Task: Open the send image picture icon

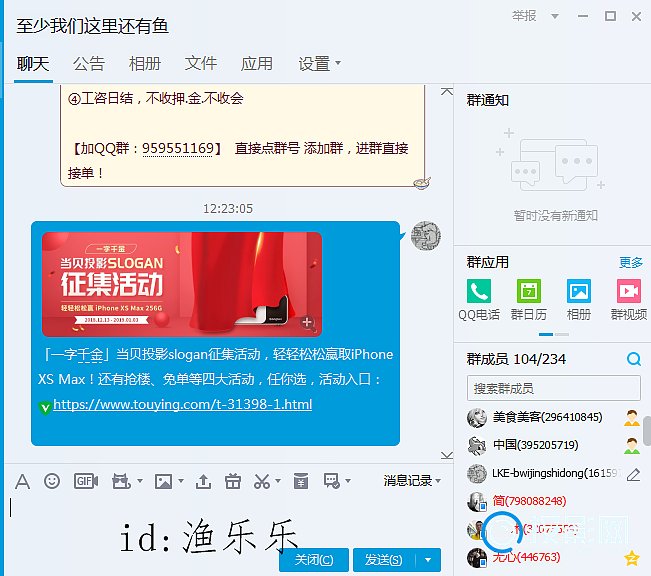Action: 163,482
